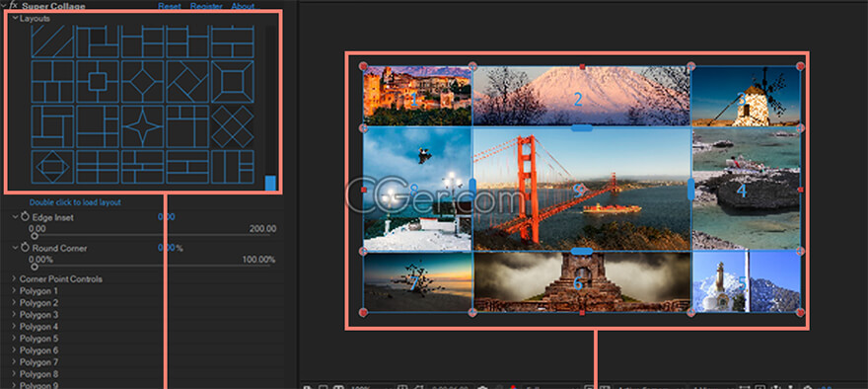
Task: Click the 100.00% maximum label of Round Corner
Action: [x=258, y=260]
